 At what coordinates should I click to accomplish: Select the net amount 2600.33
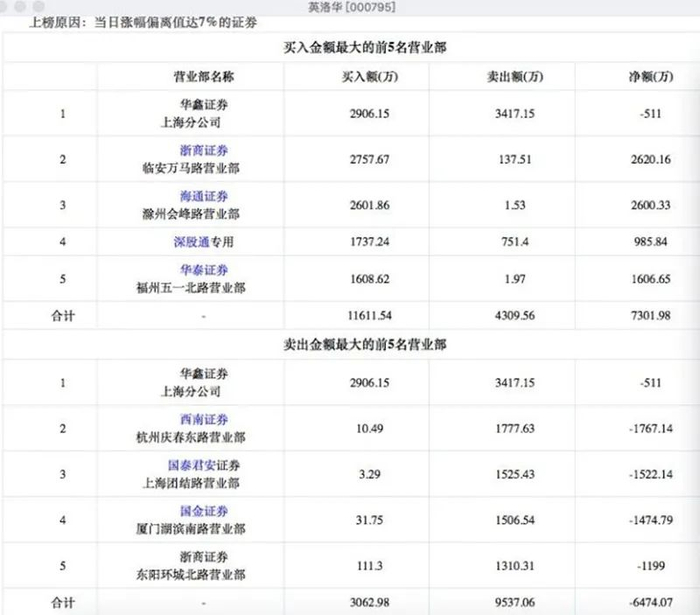pyautogui.click(x=650, y=205)
